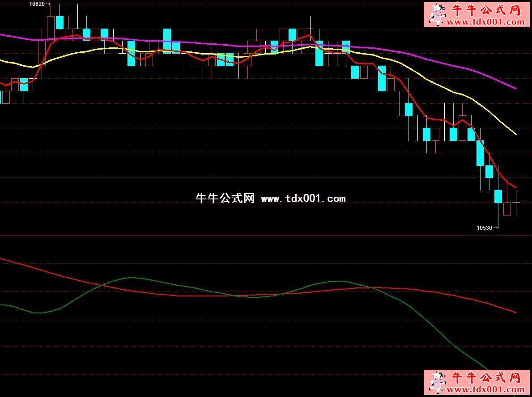532x397 pixels.
Task: Click the last doji candle at the right edge
Action: point(516,203)
